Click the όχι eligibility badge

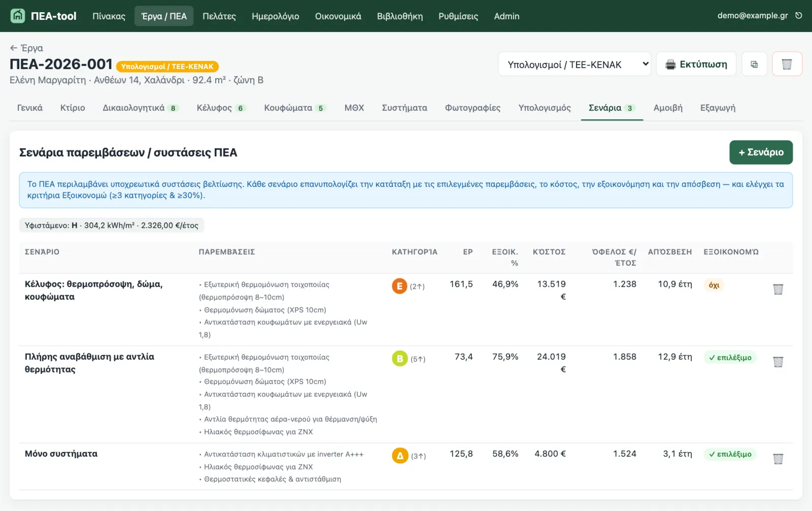(714, 285)
